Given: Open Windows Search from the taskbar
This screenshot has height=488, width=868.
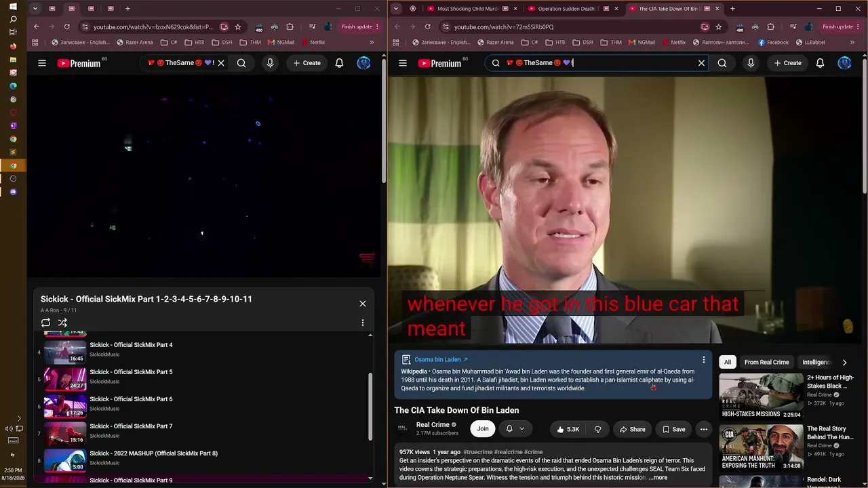Looking at the screenshot, I should coord(13,20).
